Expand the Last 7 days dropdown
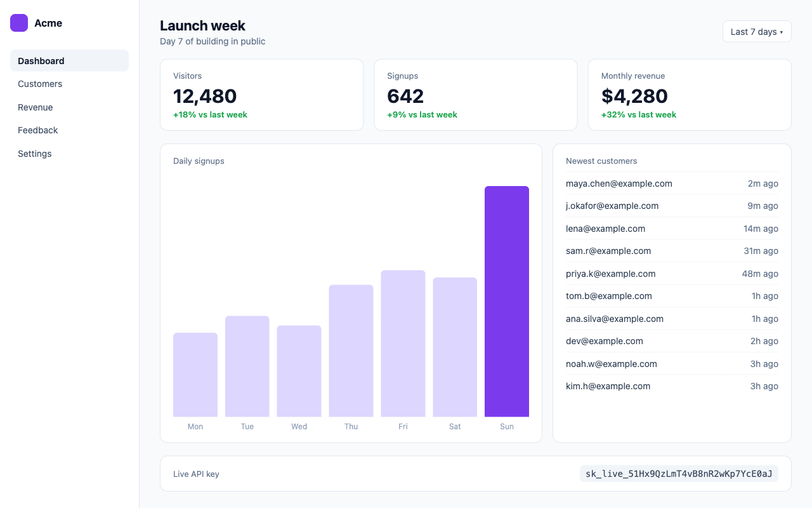The image size is (812, 508). point(757,31)
